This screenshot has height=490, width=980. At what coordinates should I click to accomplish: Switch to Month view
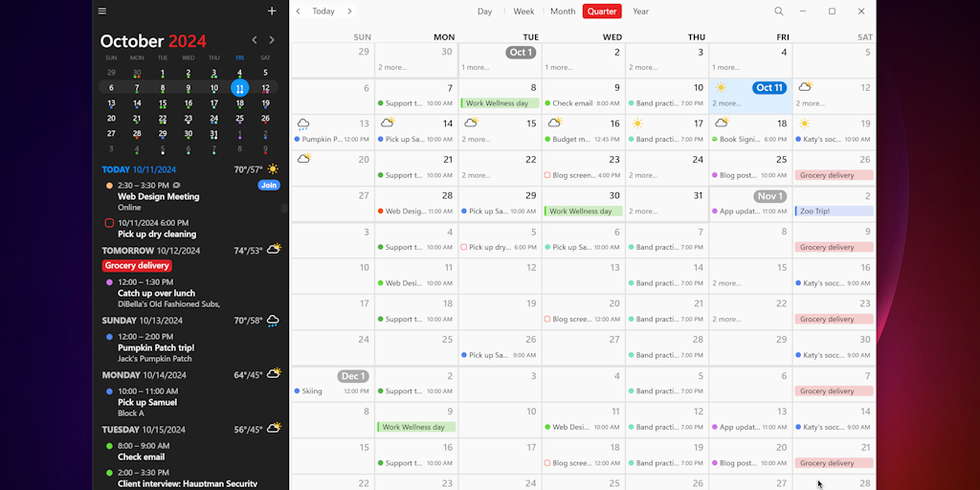point(563,11)
